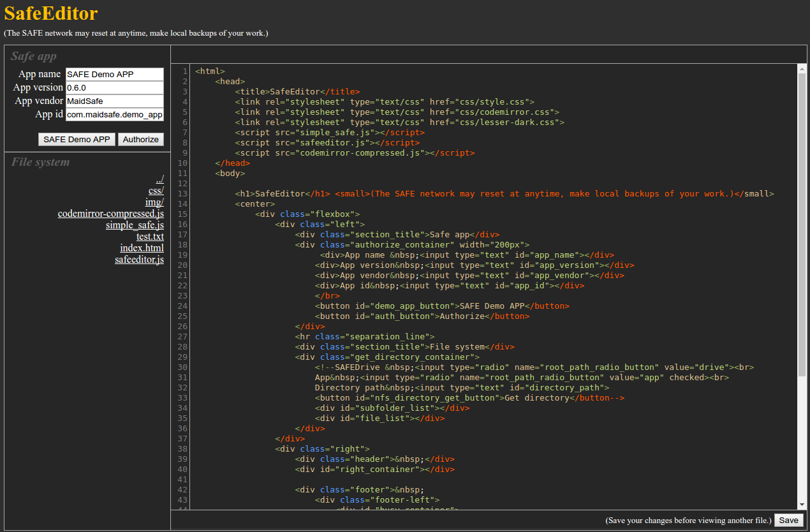810x532 pixels.
Task: Click line number 42 in the gutter
Action: coord(182,490)
